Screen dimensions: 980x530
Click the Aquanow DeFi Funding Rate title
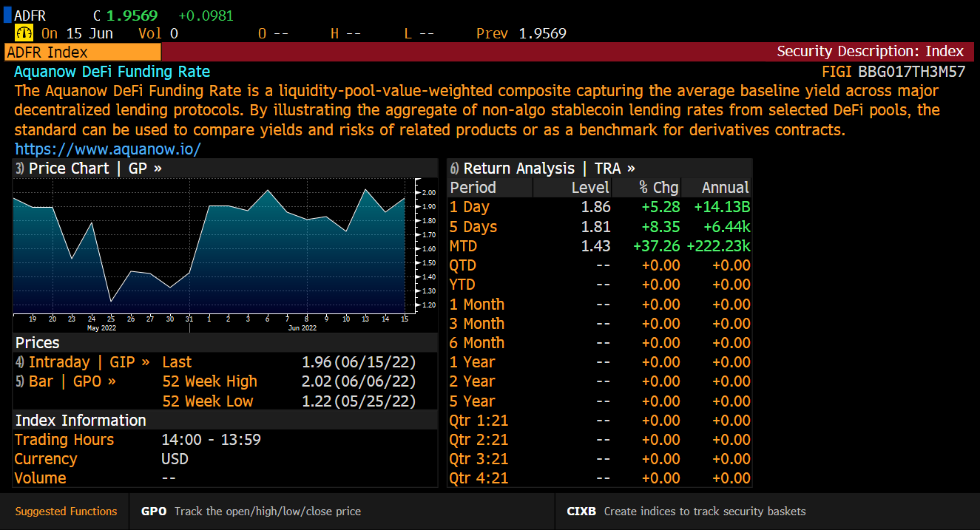pyautogui.click(x=112, y=72)
